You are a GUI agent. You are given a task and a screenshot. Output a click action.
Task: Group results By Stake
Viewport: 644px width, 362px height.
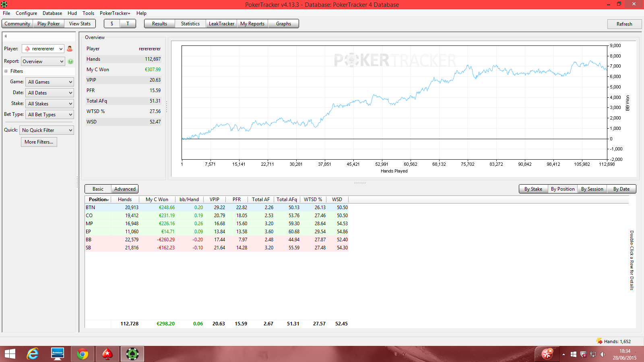pos(533,189)
